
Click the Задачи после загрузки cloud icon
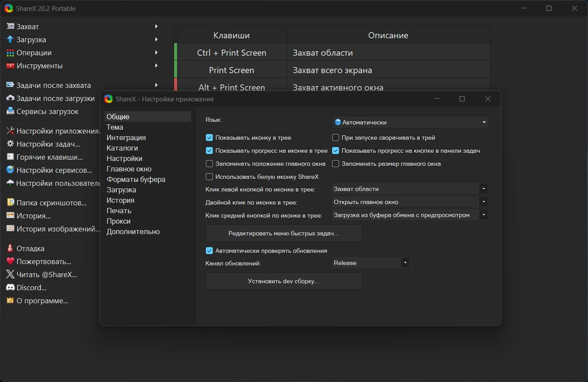coord(10,98)
